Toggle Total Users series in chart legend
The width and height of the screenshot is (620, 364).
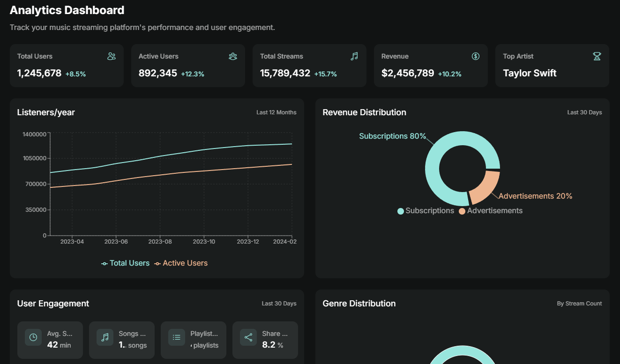[x=126, y=263]
